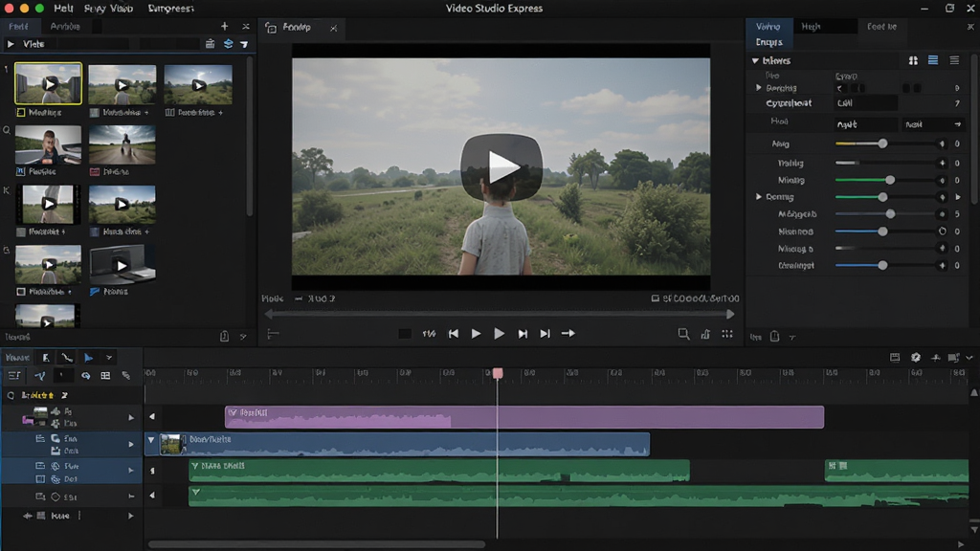
Task: Open the track list lines icon
Action: (x=14, y=375)
